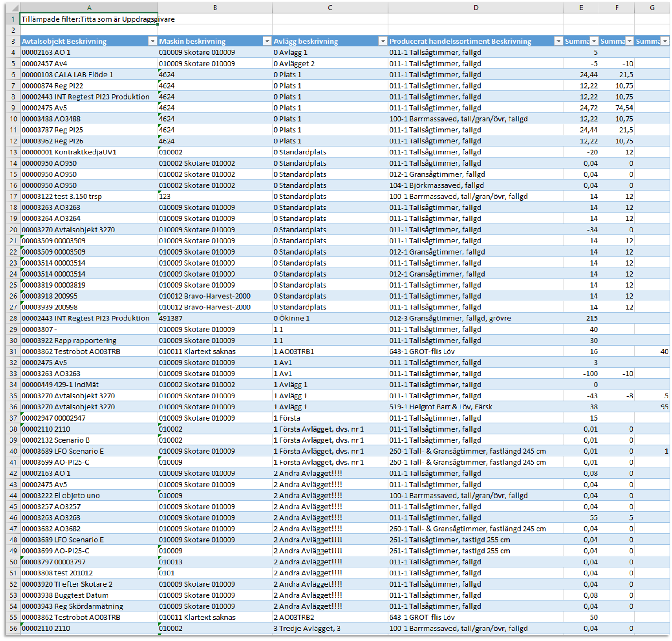Select row header 56
This screenshot has height=641, width=672.
pyautogui.click(x=13, y=628)
